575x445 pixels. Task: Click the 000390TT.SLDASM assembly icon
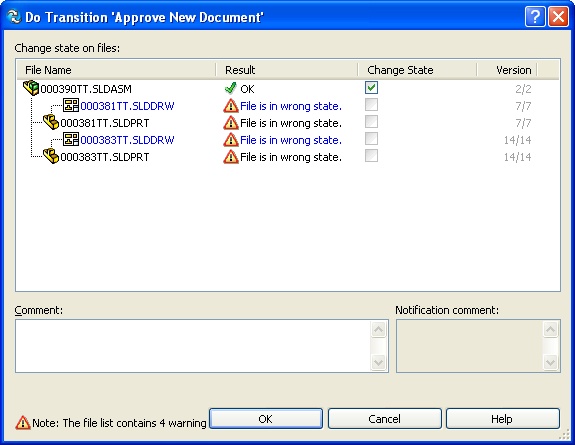point(31,88)
